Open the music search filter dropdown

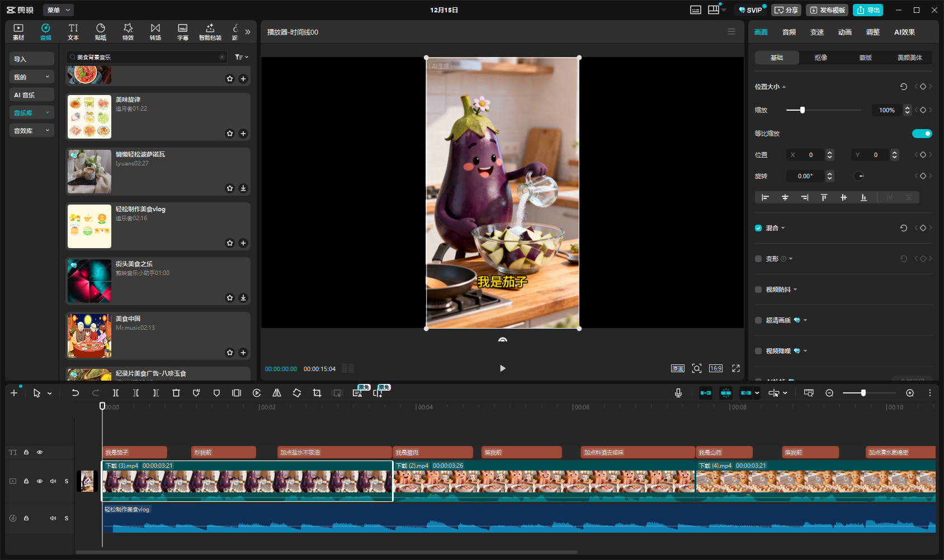click(x=241, y=57)
